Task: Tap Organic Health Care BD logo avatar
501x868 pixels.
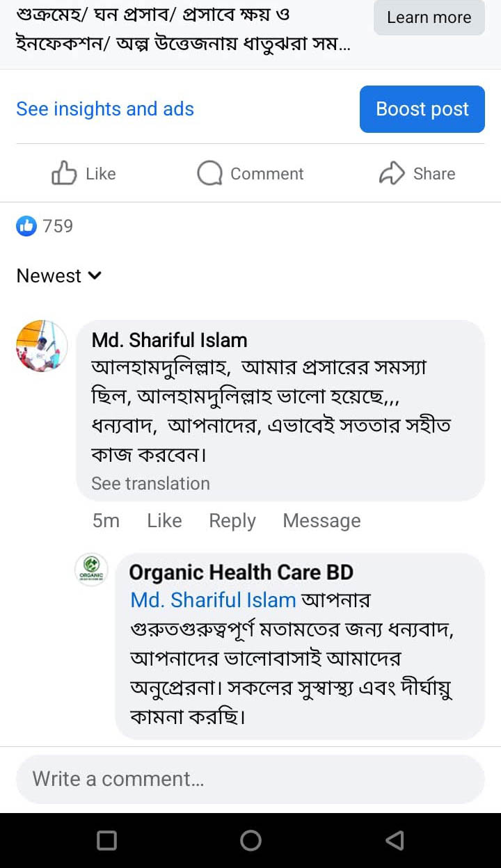Action: (x=91, y=570)
